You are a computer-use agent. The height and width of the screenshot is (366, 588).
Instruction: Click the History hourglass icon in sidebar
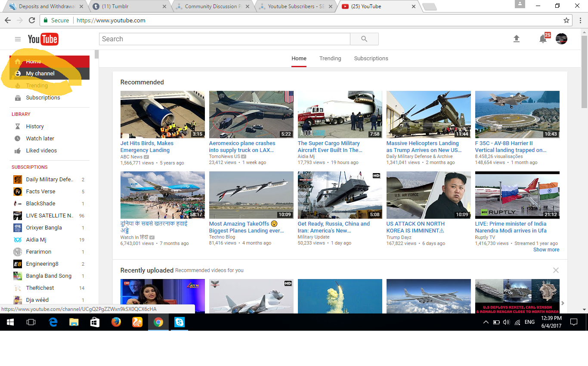[18, 127]
